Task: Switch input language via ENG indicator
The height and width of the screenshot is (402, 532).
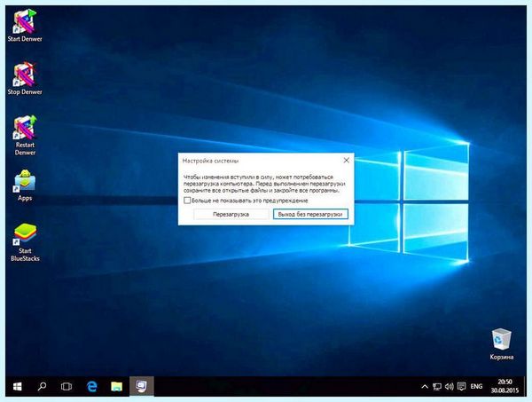Action: [476, 386]
